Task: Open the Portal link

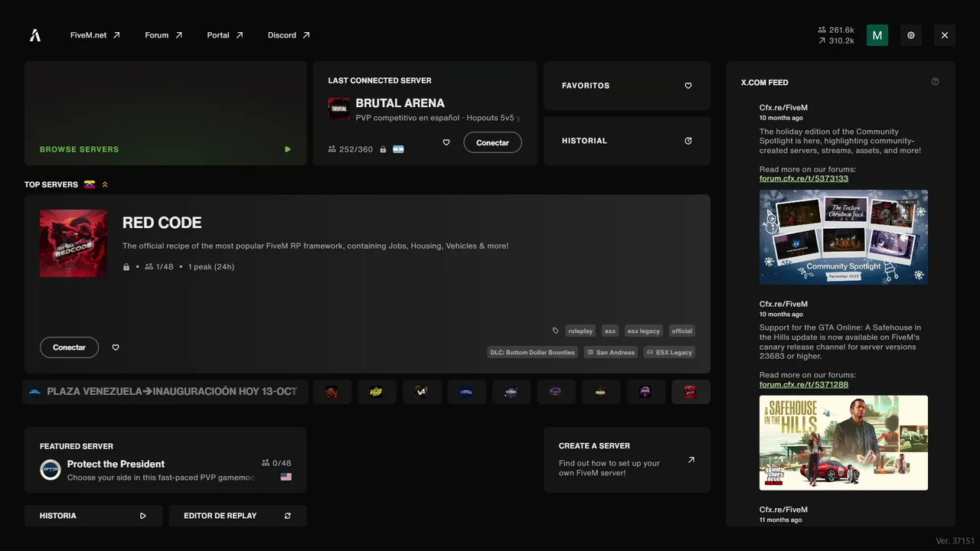Action: [x=225, y=35]
